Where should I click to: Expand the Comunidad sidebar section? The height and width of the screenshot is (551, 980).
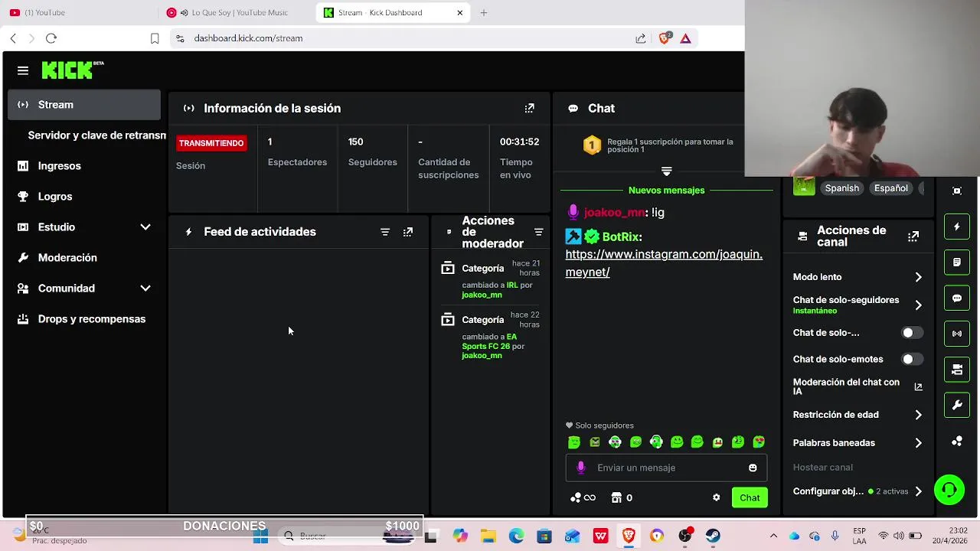pyautogui.click(x=145, y=289)
